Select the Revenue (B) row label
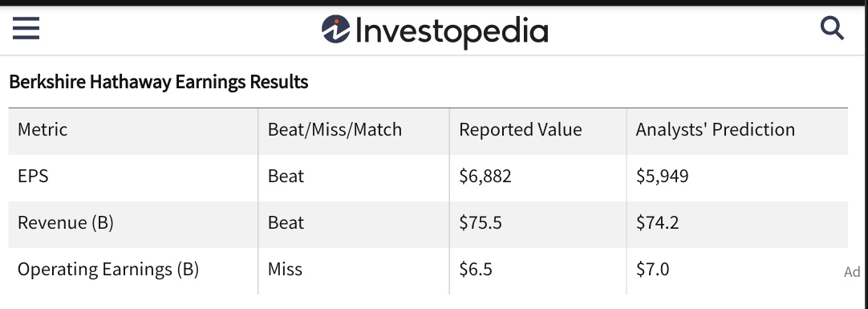Viewport: 868px width, 309px height. (x=66, y=222)
